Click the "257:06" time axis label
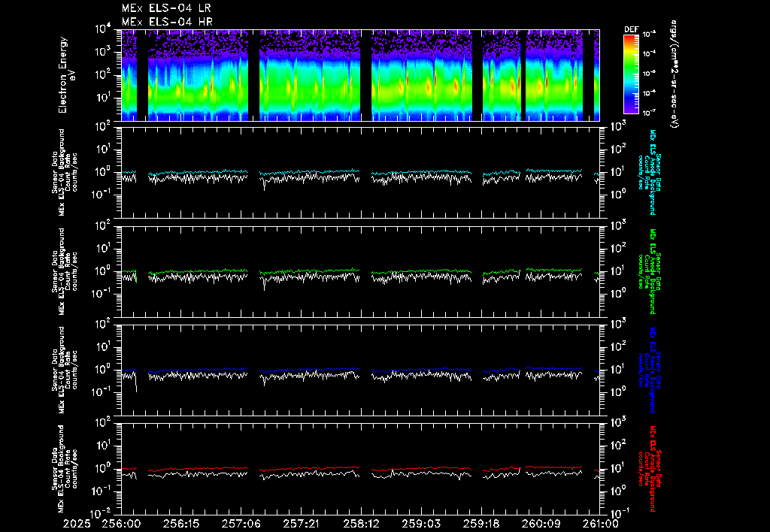The width and height of the screenshot is (770, 532). tap(241, 524)
